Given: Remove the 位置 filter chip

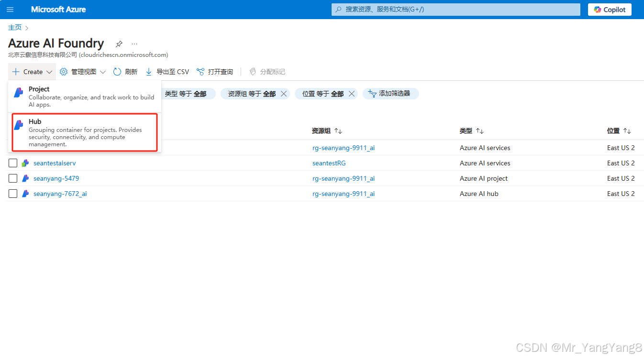Looking at the screenshot, I should [x=352, y=94].
